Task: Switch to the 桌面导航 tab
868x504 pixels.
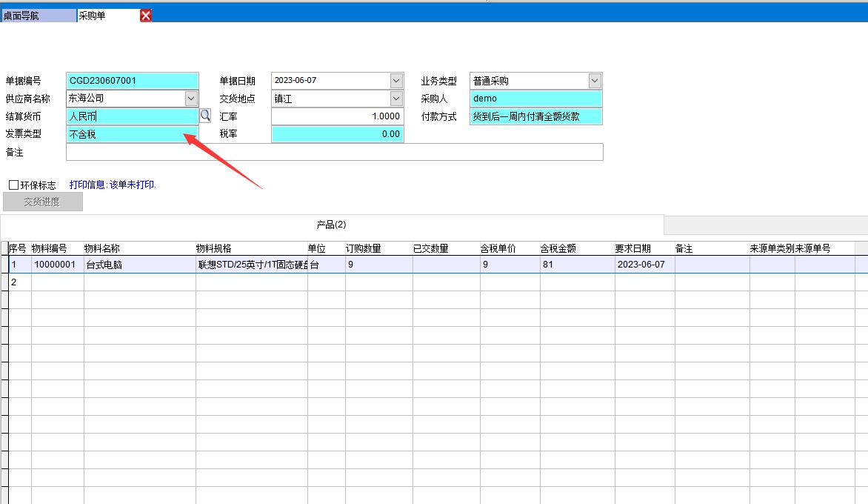Action: [39, 16]
